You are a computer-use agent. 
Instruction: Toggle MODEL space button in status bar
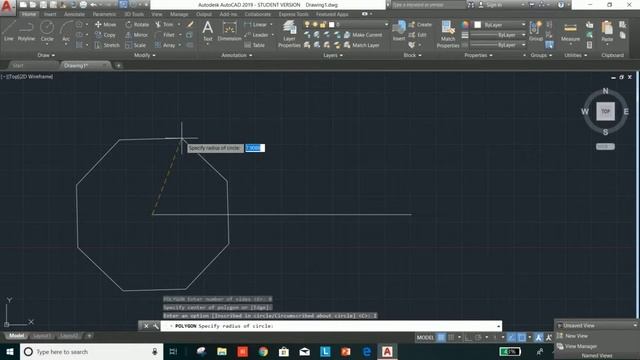425,338
